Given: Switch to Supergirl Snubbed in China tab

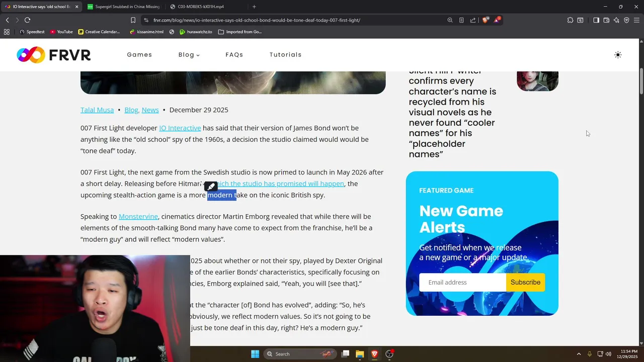Looking at the screenshot, I should (x=123, y=7).
